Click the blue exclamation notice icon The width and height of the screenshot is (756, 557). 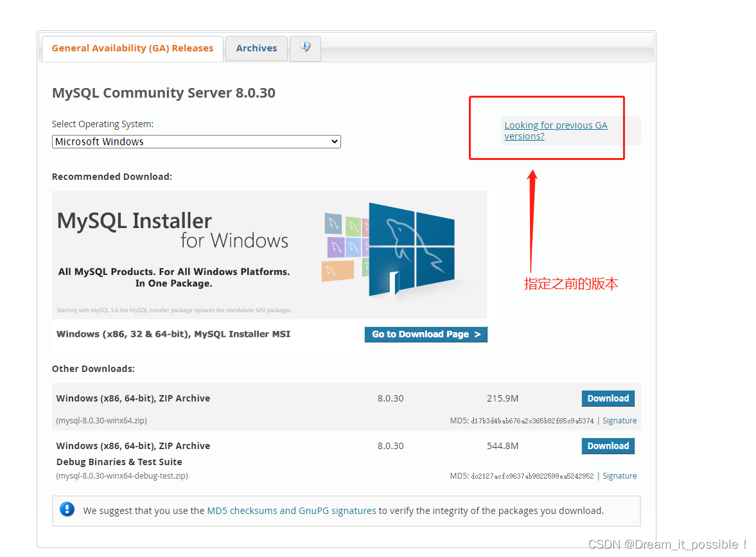click(67, 509)
